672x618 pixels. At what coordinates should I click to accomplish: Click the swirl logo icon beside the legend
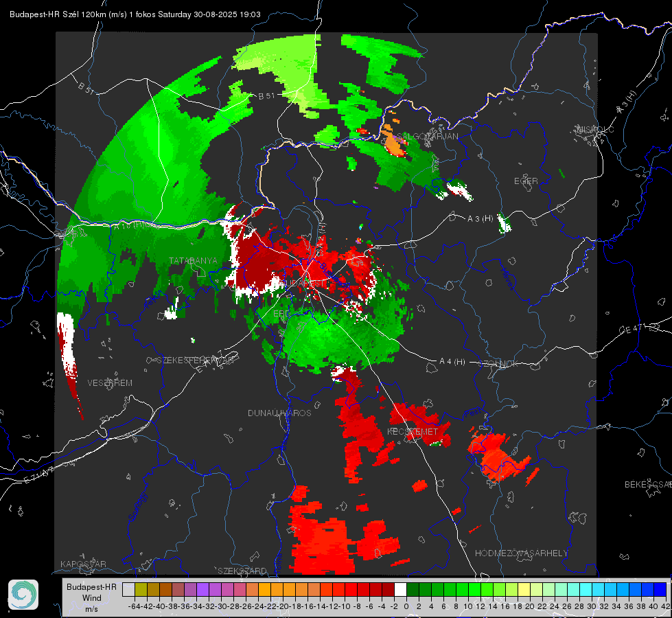click(23, 595)
